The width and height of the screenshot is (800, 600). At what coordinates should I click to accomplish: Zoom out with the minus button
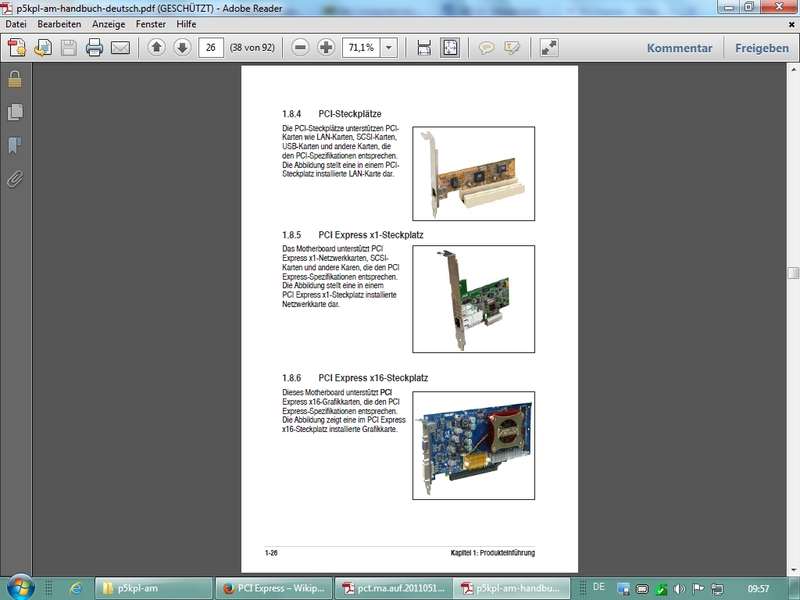click(x=301, y=47)
